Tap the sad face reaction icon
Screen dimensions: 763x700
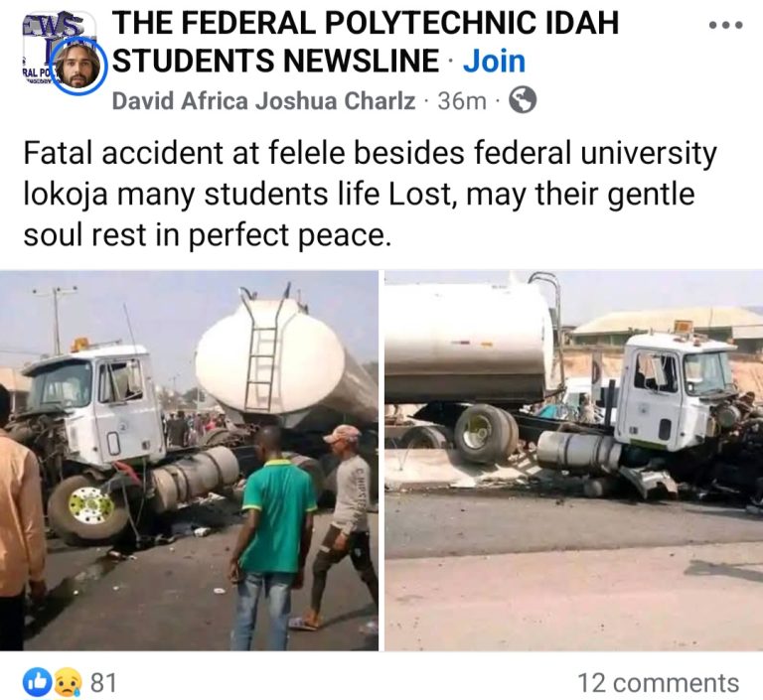[x=66, y=682]
